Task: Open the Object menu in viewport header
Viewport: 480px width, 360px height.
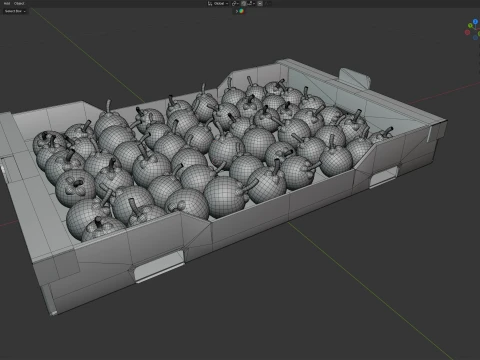Action: tap(19, 3)
